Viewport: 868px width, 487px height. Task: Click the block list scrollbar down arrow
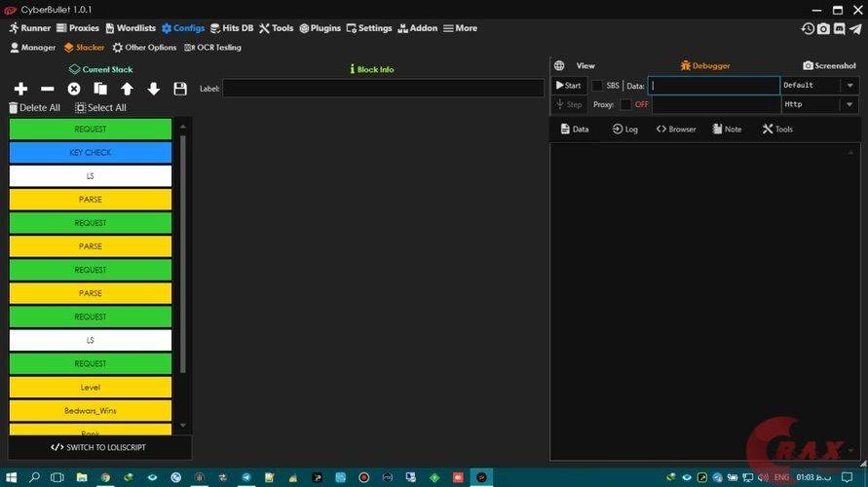pyautogui.click(x=183, y=426)
